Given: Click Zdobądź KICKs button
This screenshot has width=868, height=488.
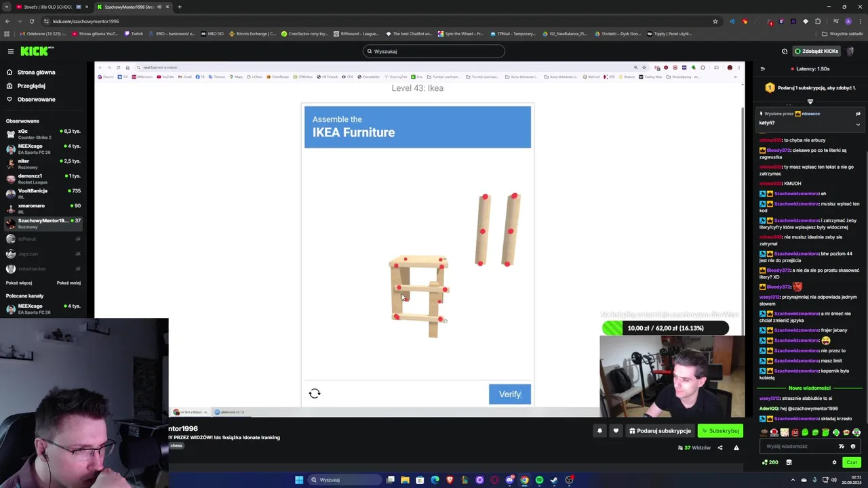Looking at the screenshot, I should (816, 51).
